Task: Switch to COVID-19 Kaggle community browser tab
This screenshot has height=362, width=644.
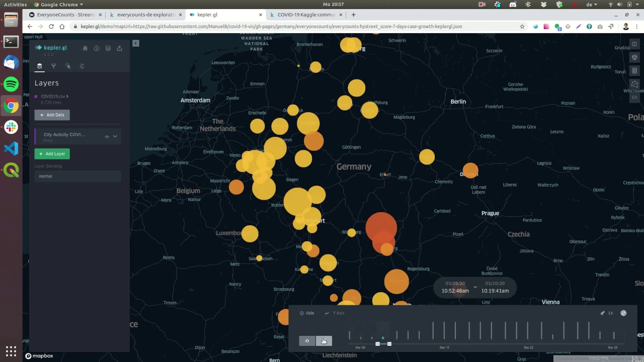Action: 306,15
